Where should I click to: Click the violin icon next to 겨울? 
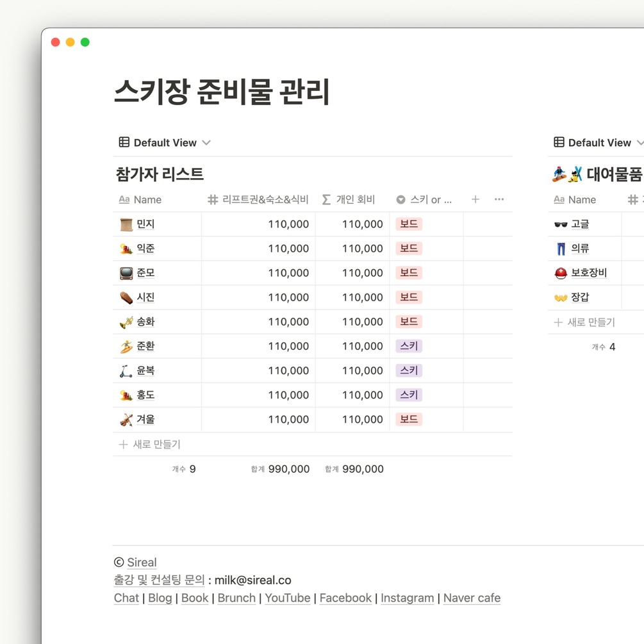[126, 420]
